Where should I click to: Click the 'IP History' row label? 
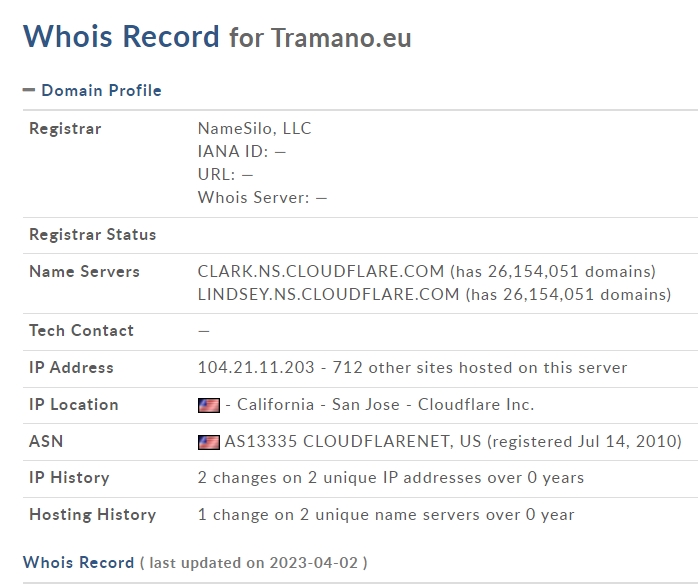coord(69,478)
